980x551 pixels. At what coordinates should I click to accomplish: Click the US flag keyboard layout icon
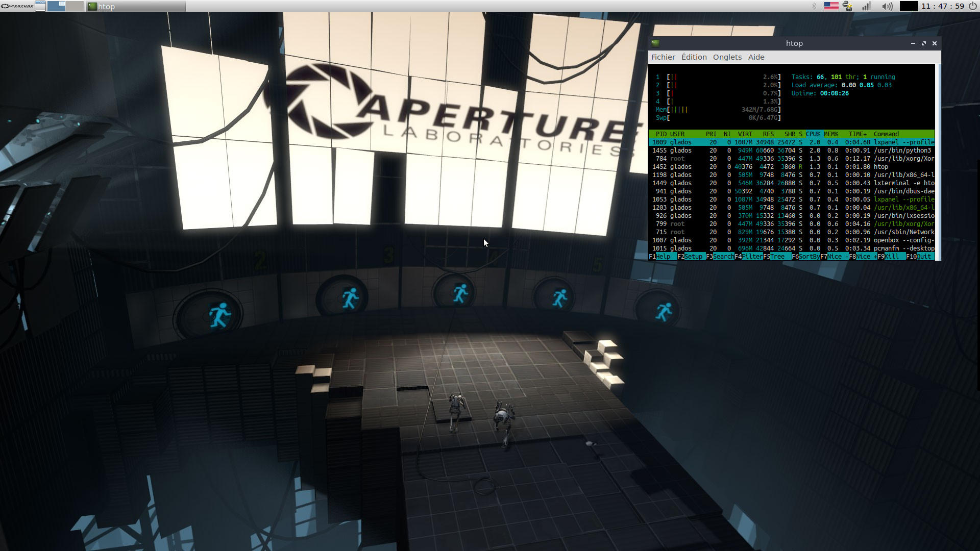(831, 6)
